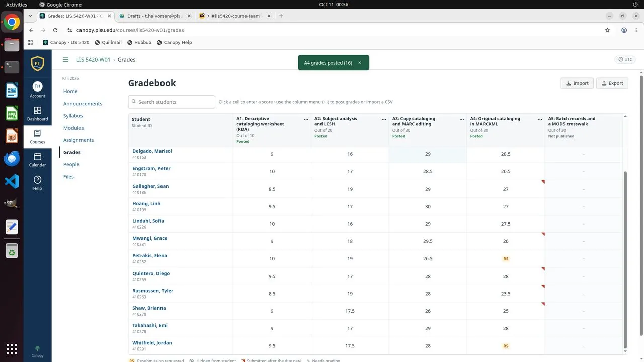Click the PL university shield logo
This screenshot has width=644, height=362.
coord(37,63)
